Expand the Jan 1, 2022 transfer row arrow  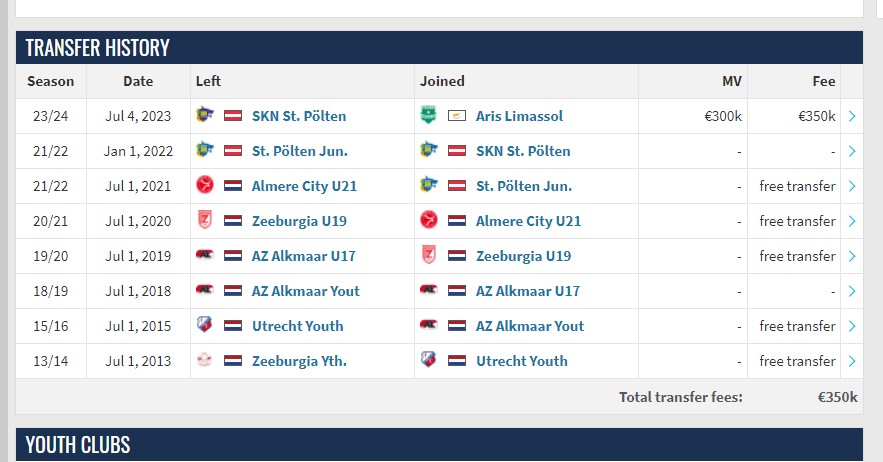(852, 151)
